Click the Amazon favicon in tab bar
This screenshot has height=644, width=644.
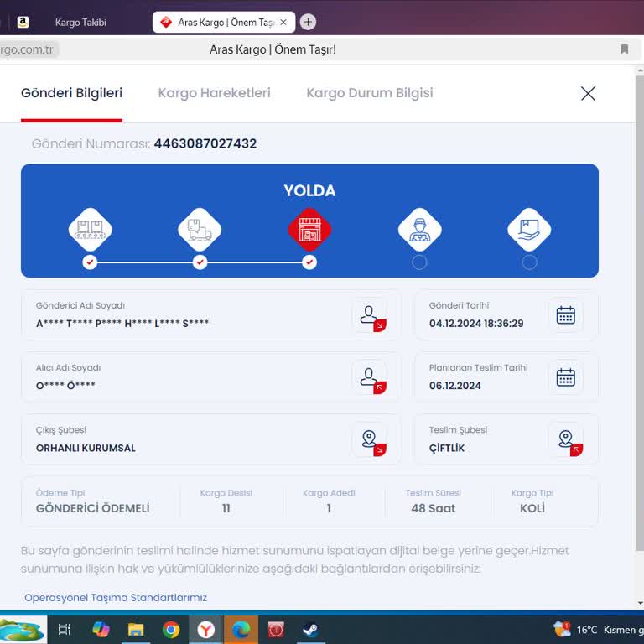coord(23,22)
